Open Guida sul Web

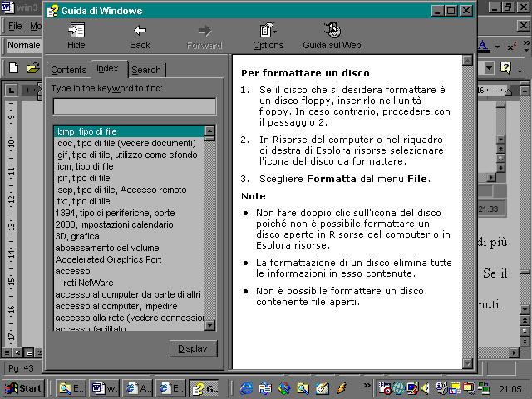click(x=332, y=36)
